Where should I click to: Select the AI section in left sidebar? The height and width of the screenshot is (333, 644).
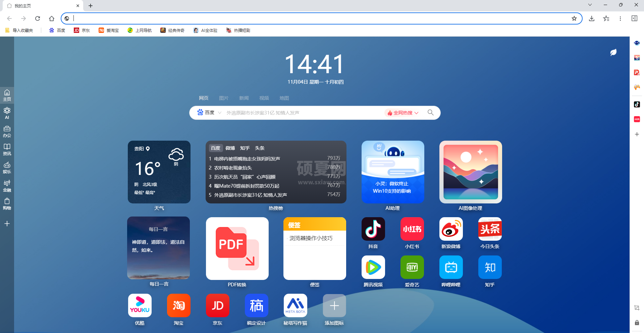point(7,113)
